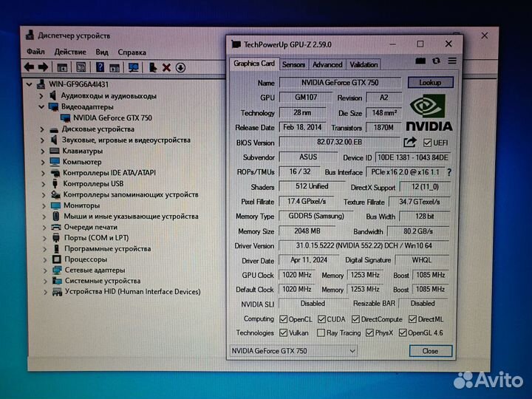
Task: Click the computer icon beside WIN-GF9G6A4I431
Action: [x=41, y=83]
